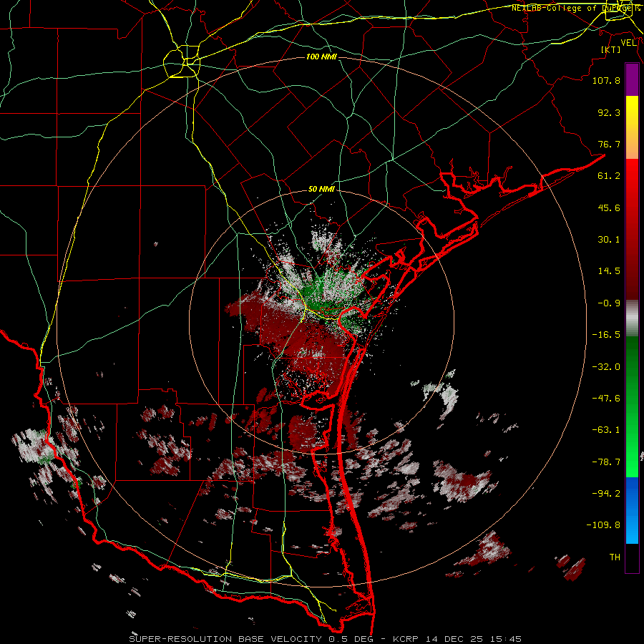Screen dimensions: 644x644
Task: Select the -16.5 velocity scale value
Action: (606, 335)
